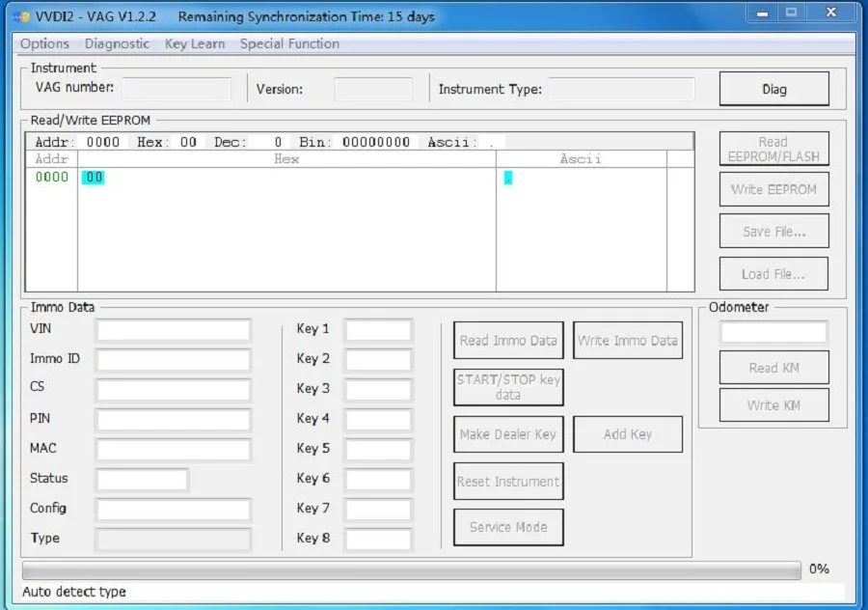Click the Addr column header
This screenshot has width=868, height=610.
(x=51, y=159)
